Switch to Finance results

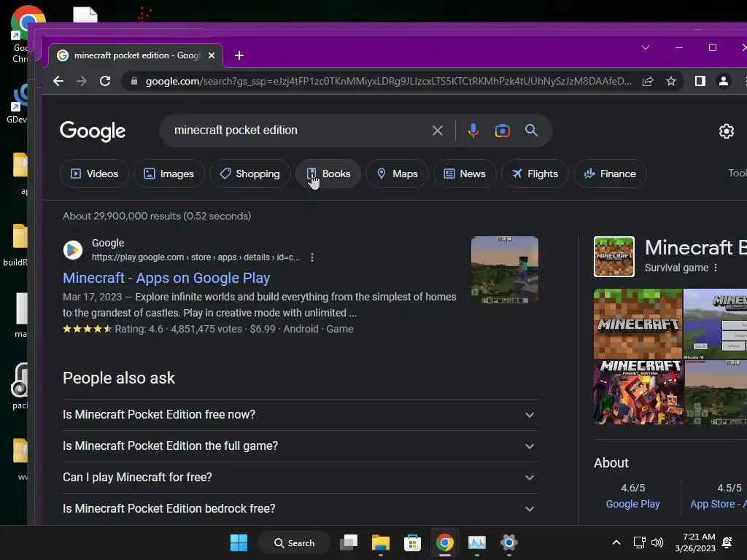tap(611, 174)
